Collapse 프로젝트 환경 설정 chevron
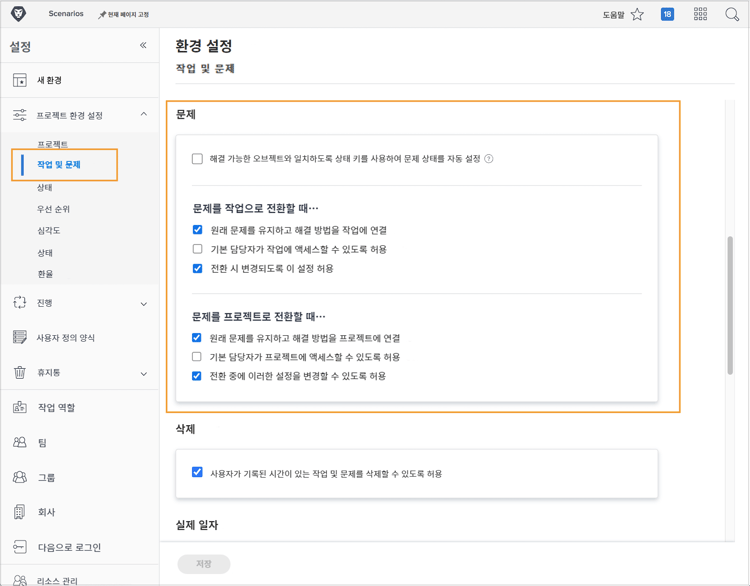The width and height of the screenshot is (750, 586). (x=143, y=114)
